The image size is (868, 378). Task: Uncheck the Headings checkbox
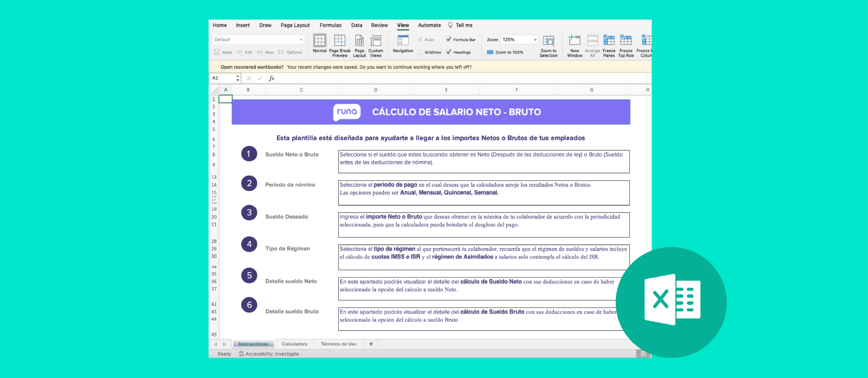(x=448, y=52)
